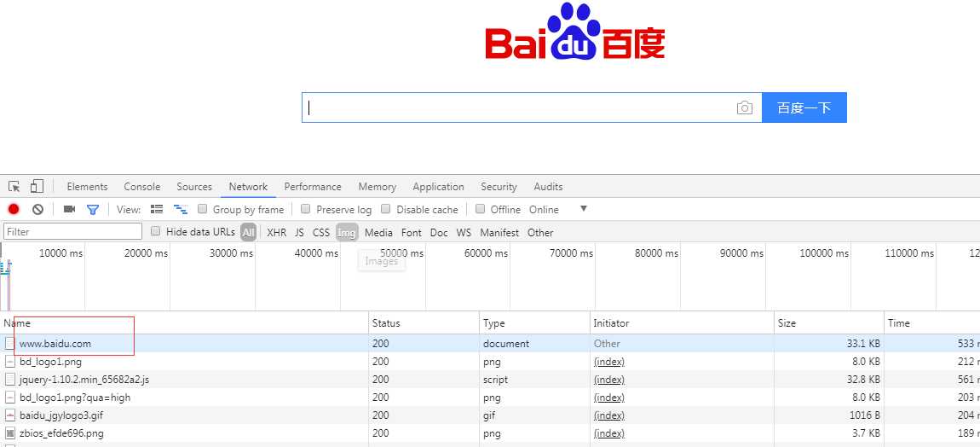Select the www.baidu.com request row
This screenshot has height=447, width=980.
[490, 343]
